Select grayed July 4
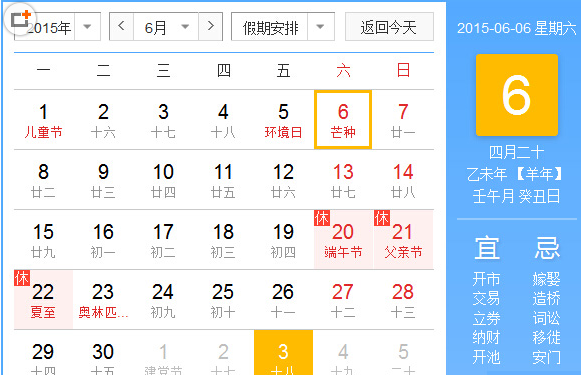The image size is (582, 375). 343,353
